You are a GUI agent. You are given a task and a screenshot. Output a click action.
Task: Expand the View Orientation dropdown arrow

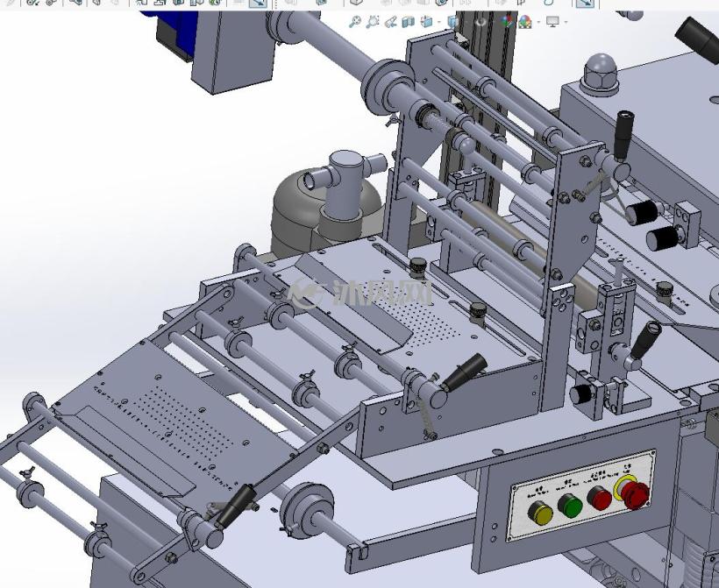point(438,22)
